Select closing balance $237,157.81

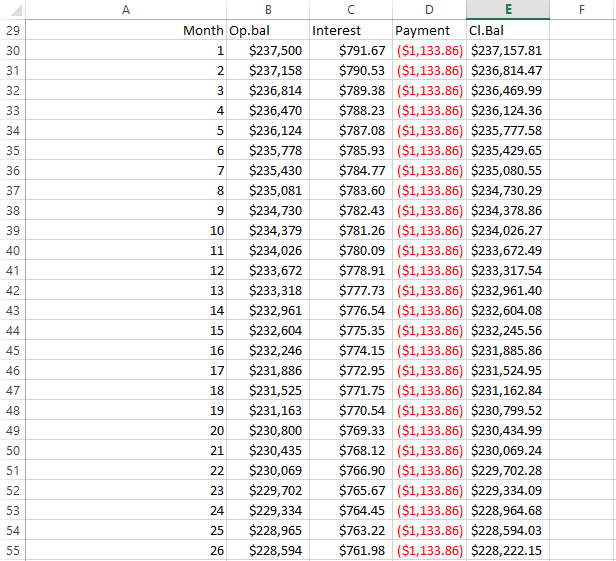[508, 50]
